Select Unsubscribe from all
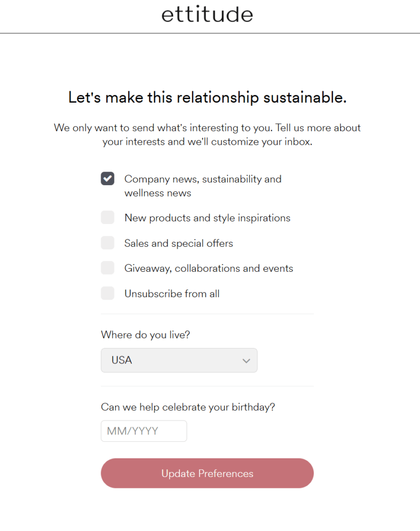420x531 pixels. pos(107,293)
